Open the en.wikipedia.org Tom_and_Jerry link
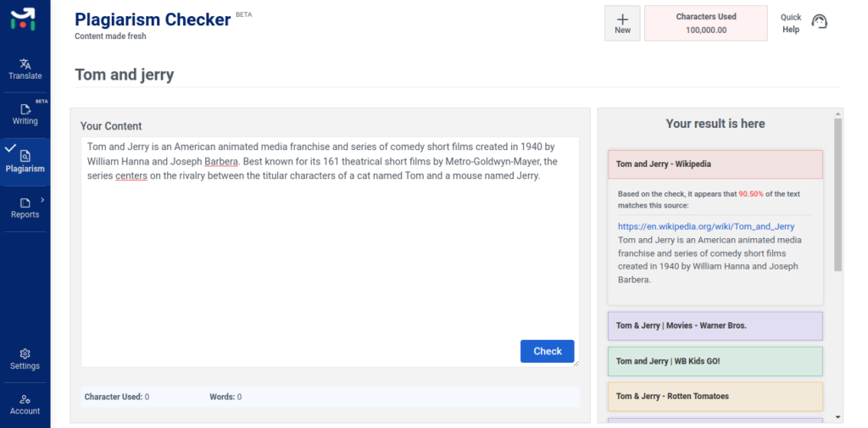Screen dimensions: 868x428 tap(706, 226)
